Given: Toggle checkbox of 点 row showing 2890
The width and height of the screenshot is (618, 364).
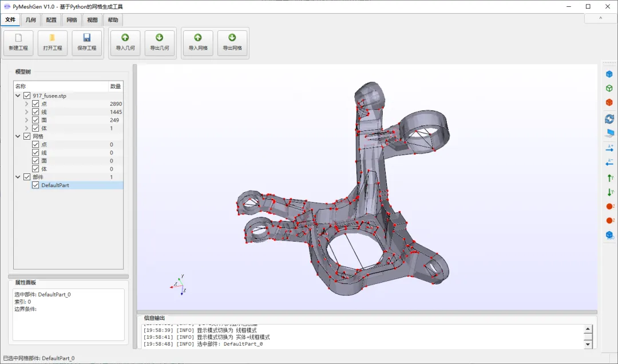Looking at the screenshot, I should tap(35, 104).
